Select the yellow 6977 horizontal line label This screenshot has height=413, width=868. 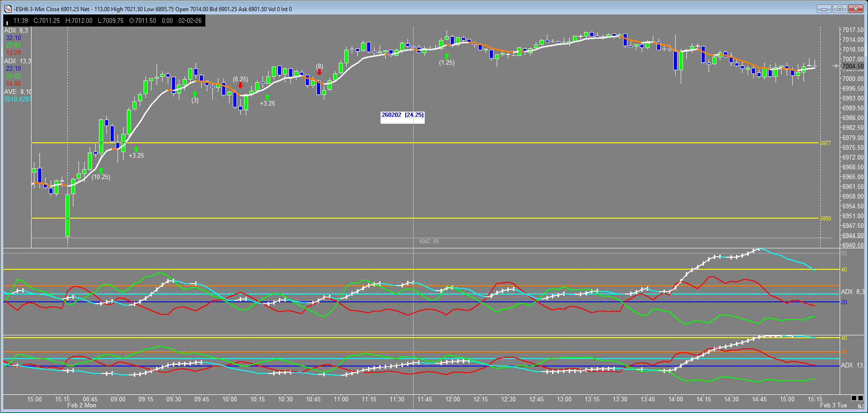(825, 143)
